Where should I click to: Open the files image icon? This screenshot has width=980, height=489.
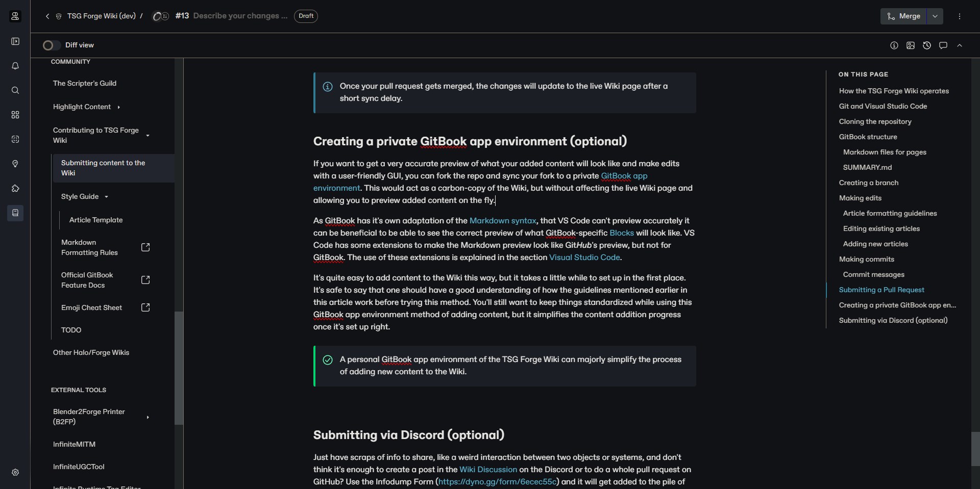(911, 45)
